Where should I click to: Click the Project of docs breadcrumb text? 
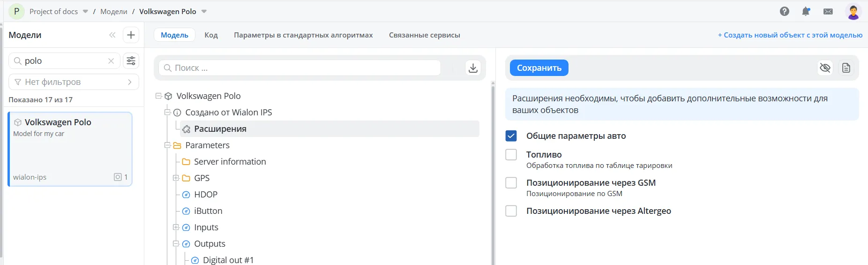[53, 12]
